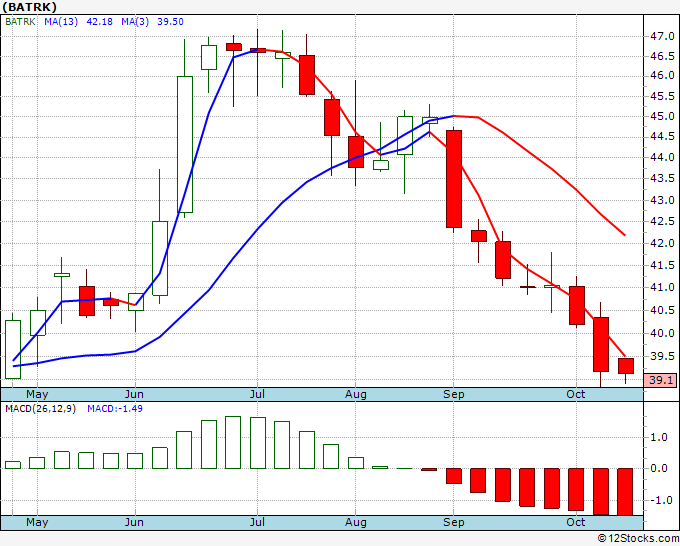680x546 pixels.
Task: Select the MA(13) legend label
Action: pos(61,22)
